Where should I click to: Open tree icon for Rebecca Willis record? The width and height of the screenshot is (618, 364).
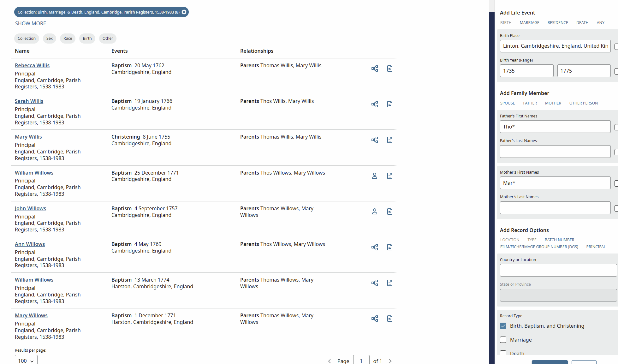(374, 69)
